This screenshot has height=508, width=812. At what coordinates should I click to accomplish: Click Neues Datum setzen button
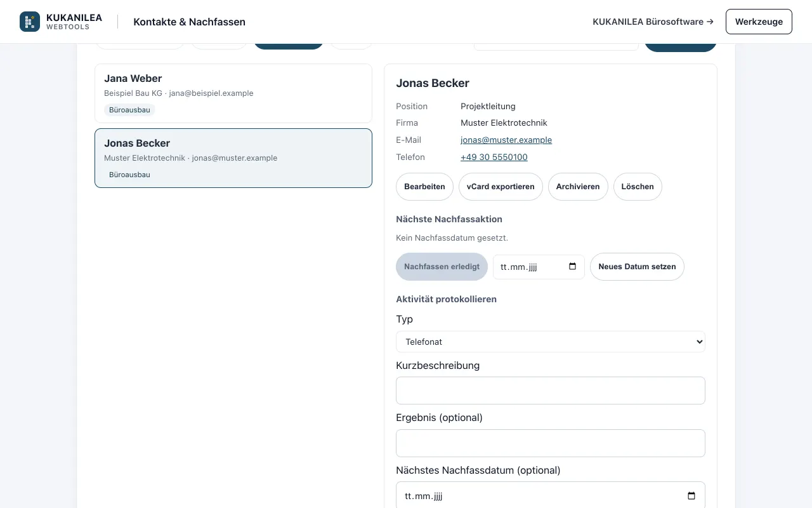point(637,267)
